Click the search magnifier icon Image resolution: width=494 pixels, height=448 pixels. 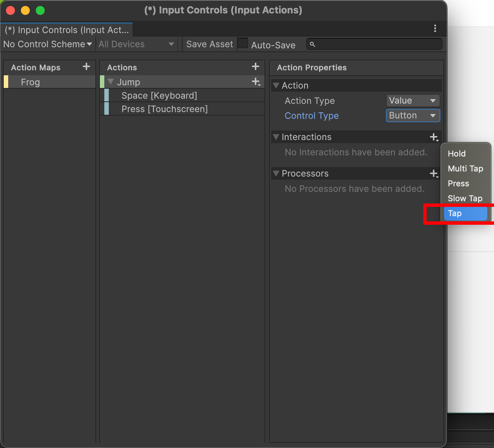pyautogui.click(x=313, y=44)
